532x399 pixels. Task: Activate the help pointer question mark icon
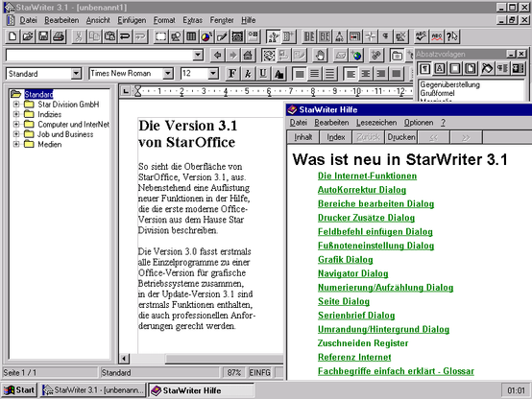[x=452, y=36]
